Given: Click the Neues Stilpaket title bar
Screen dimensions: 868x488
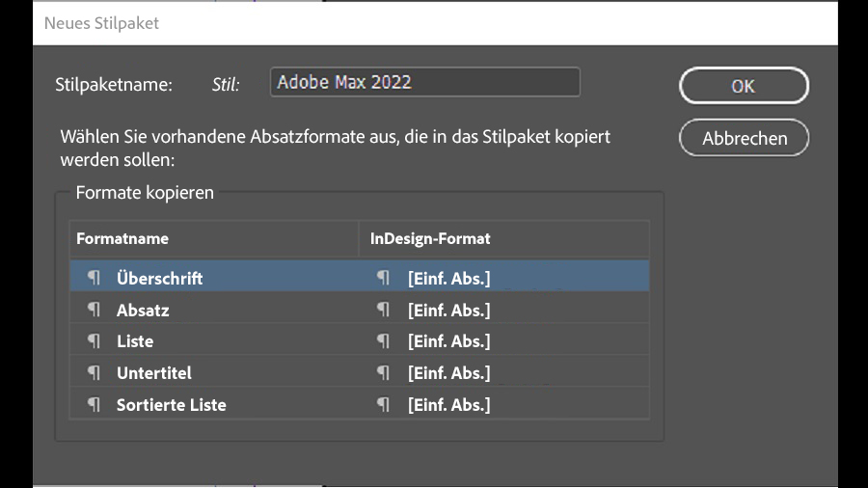Looking at the screenshot, I should (x=434, y=23).
